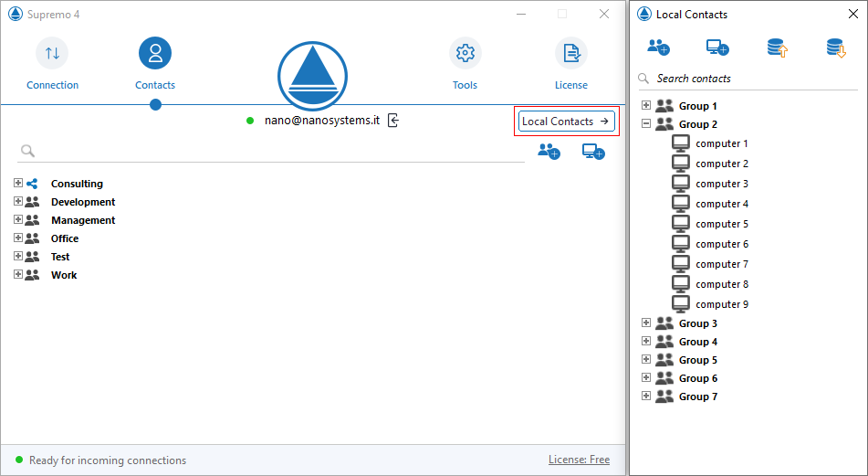Log out via icon beside nano@nanosystems.it
Image resolution: width=868 pixels, height=476 pixels.
coord(393,121)
